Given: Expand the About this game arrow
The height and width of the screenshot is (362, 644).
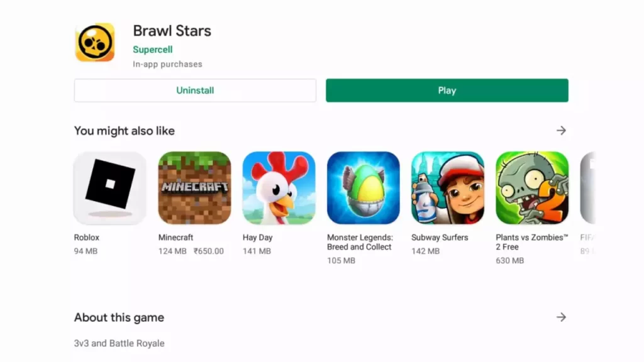Looking at the screenshot, I should (561, 317).
